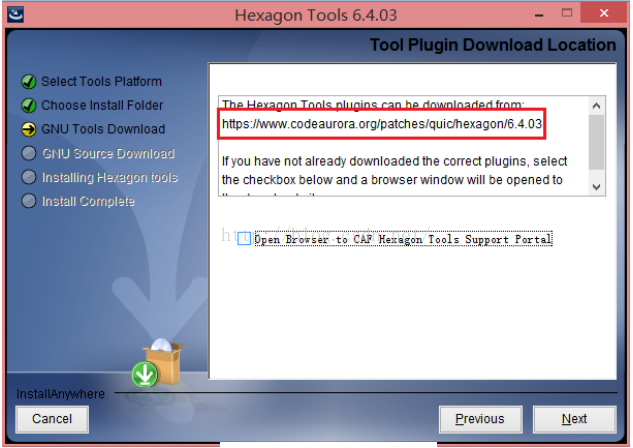Click the Hexagon Tools 6.4.03 window title
This screenshot has width=633, height=448.
point(316,15)
